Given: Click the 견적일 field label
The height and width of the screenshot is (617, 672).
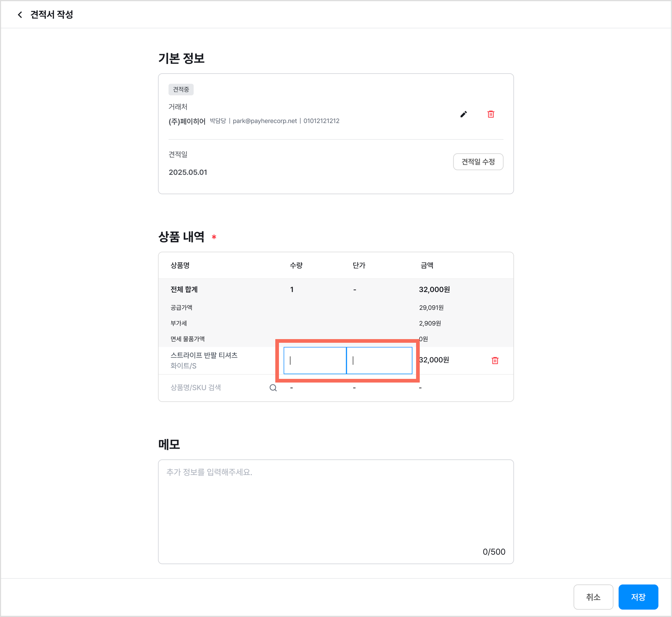Looking at the screenshot, I should click(178, 154).
